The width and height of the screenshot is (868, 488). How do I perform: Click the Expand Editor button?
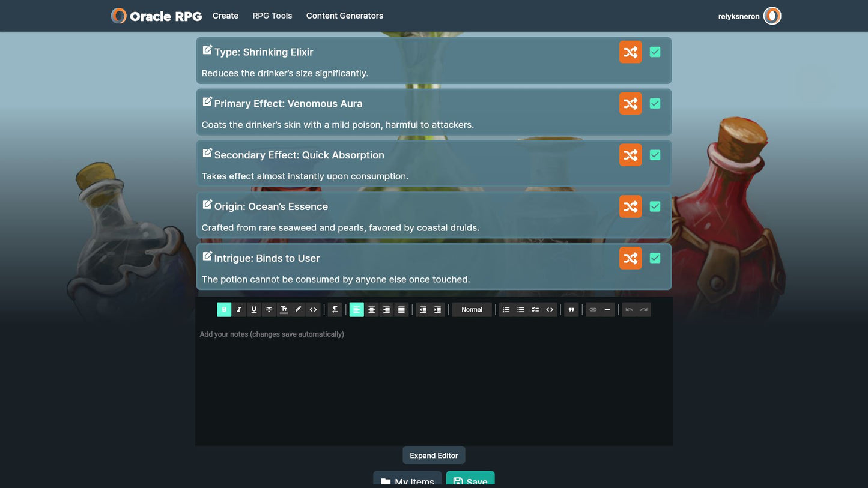pyautogui.click(x=434, y=456)
